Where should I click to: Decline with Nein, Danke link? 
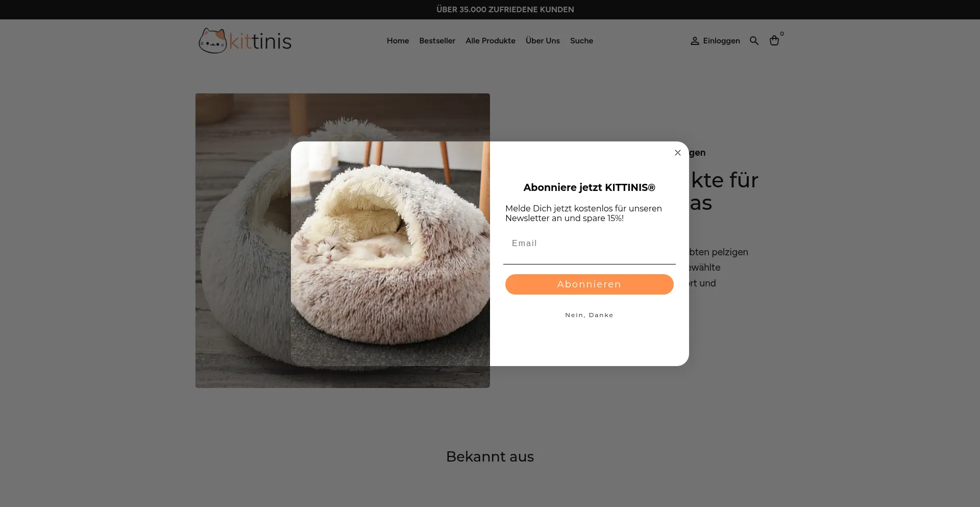pos(589,315)
